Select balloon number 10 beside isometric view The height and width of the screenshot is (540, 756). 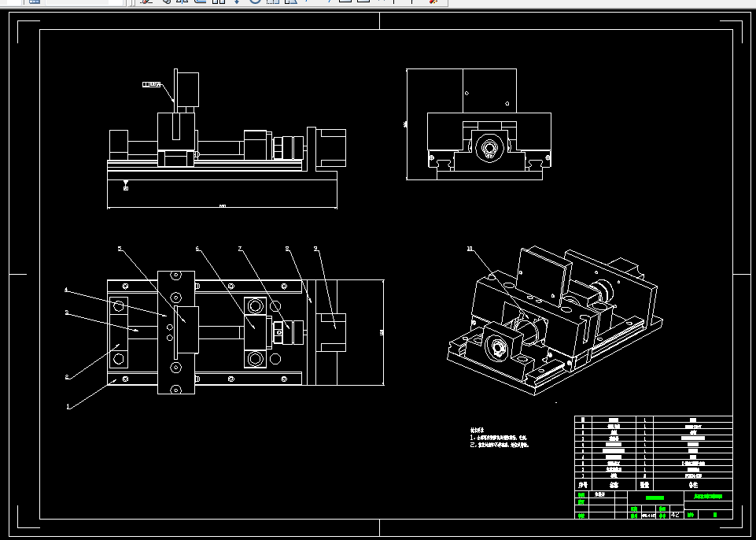point(470,249)
